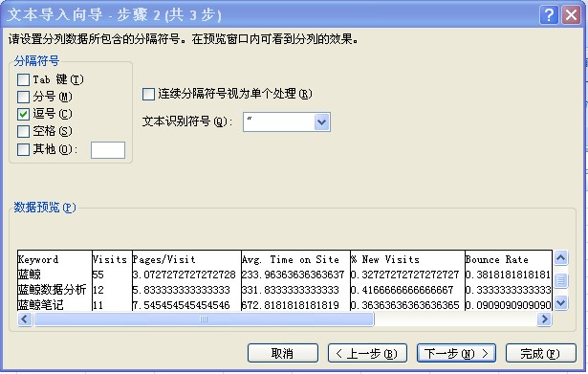Select the Bounce Rate column header

497,259
